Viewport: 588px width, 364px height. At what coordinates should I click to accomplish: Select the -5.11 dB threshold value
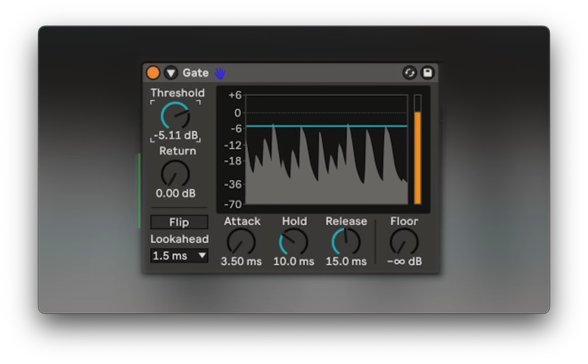(176, 136)
